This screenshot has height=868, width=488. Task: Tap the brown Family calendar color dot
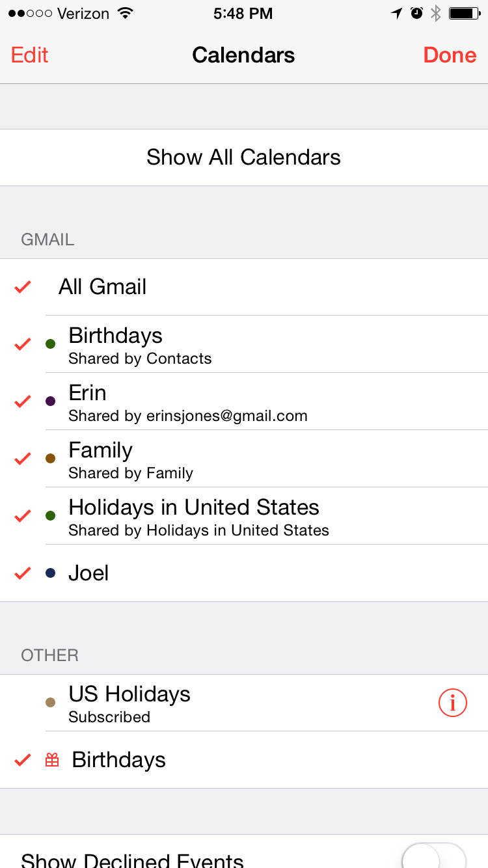click(51, 459)
